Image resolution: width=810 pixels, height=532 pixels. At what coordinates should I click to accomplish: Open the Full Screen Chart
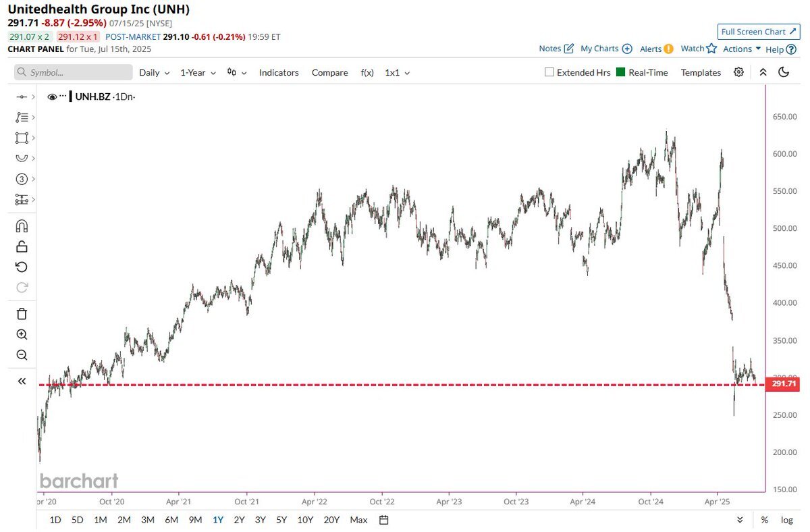pos(758,32)
